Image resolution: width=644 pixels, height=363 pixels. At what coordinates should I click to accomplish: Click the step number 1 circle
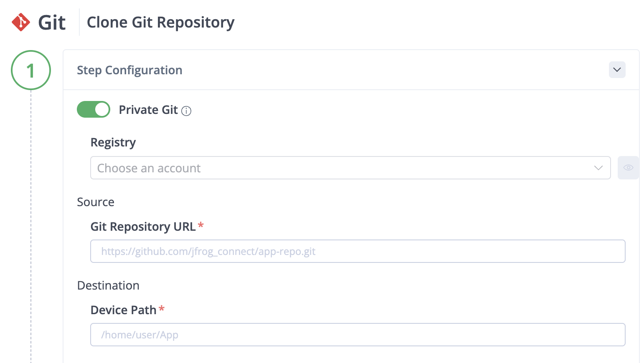point(31,70)
